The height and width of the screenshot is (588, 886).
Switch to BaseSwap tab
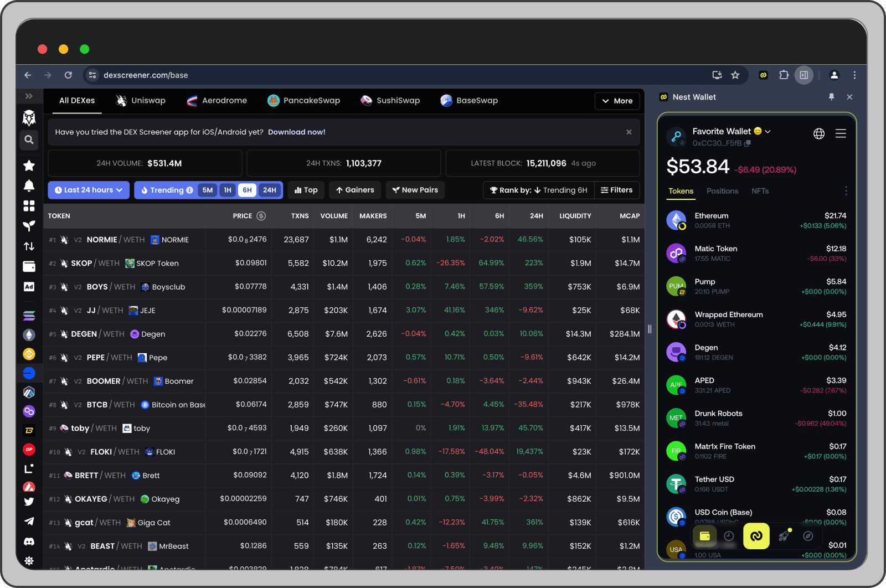(x=469, y=101)
